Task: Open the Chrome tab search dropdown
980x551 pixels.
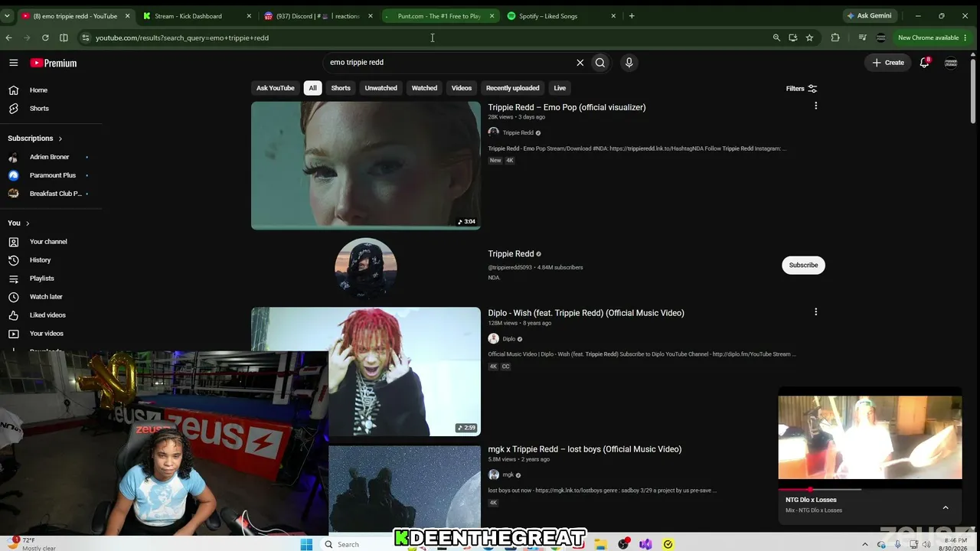Action: (7, 16)
